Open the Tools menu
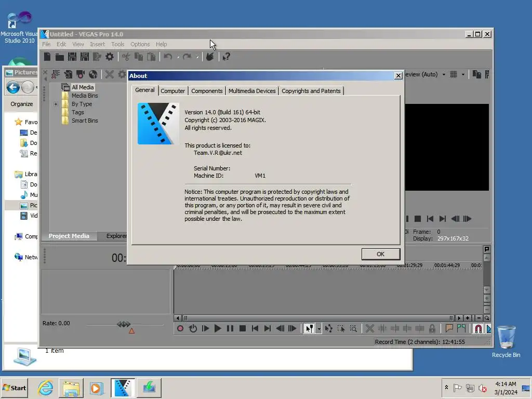The width and height of the screenshot is (532, 399). tap(118, 44)
